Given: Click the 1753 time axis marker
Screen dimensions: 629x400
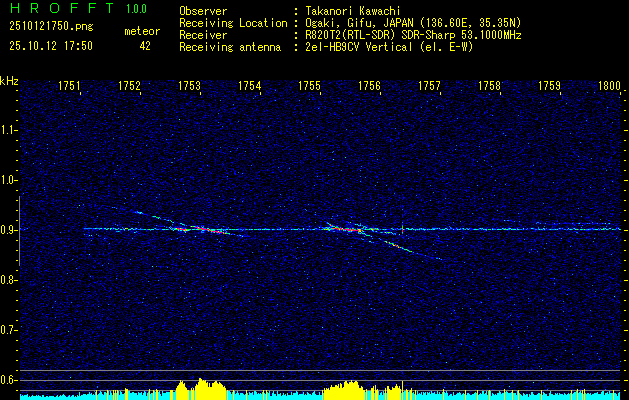Looking at the screenshot, I should 189,85.
